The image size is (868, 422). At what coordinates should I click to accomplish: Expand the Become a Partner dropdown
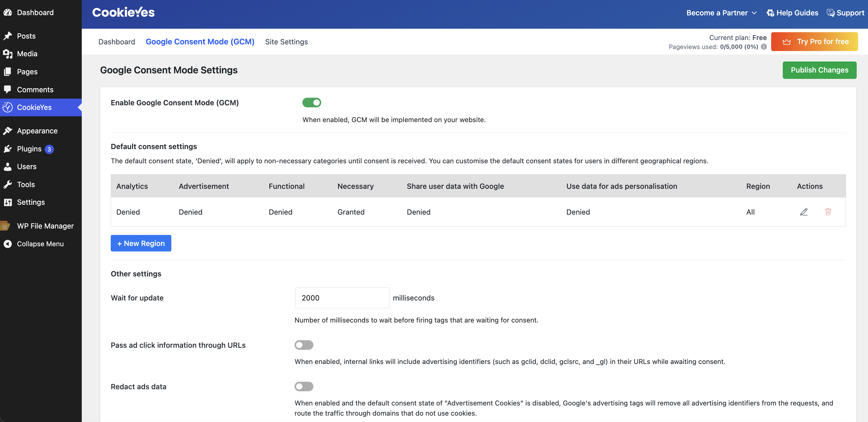click(x=721, y=13)
